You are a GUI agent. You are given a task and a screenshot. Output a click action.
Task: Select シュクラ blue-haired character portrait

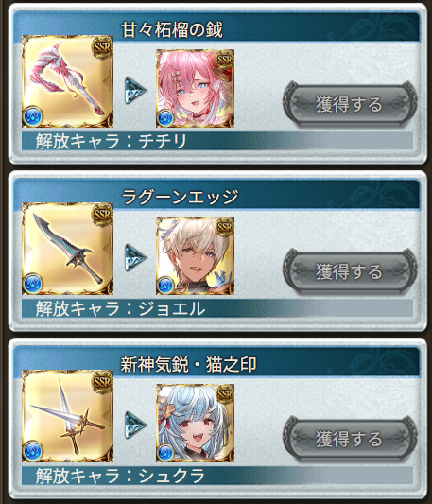click(195, 423)
